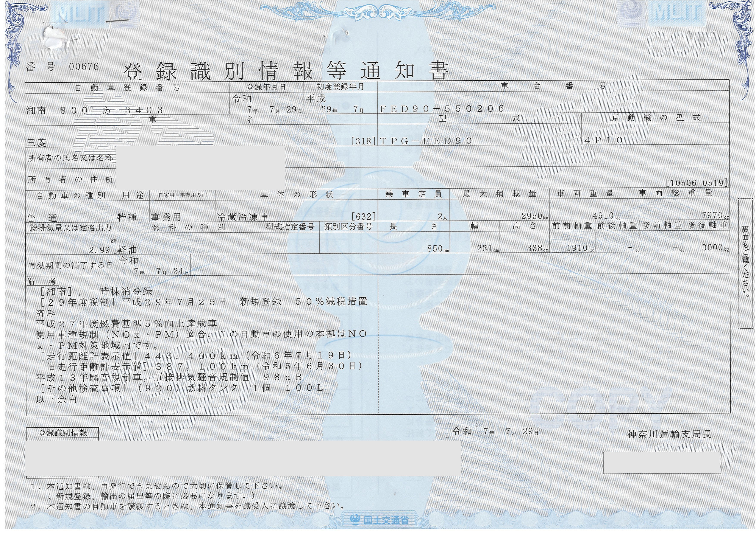Click the 車台番号 column header
The width and height of the screenshot is (756, 534).
[553, 86]
